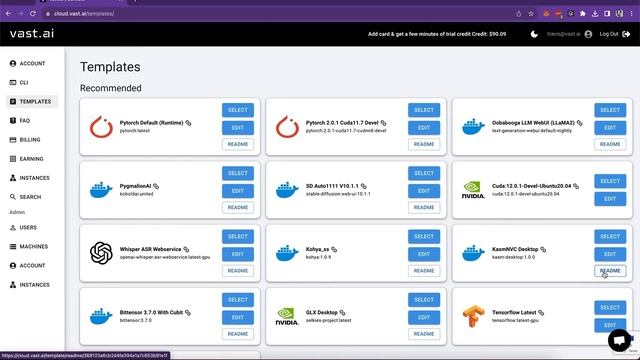Edit Cuda:12.0.1-Devel-Ubuntu20.04 template
Screen dimensions: 640x360
coord(610,199)
